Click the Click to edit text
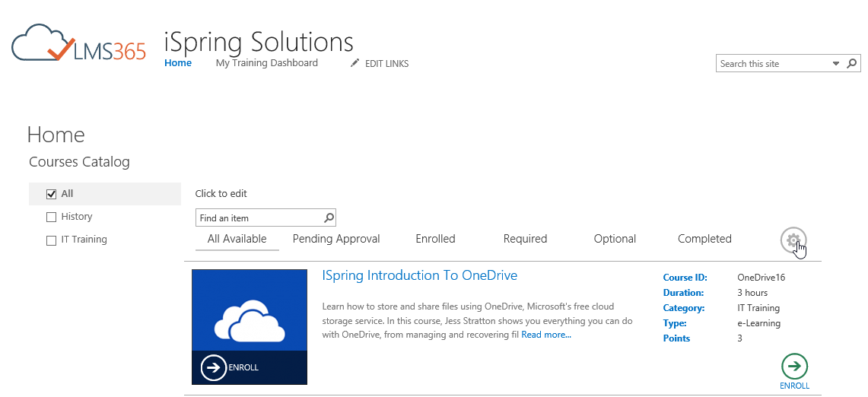 pyautogui.click(x=221, y=194)
